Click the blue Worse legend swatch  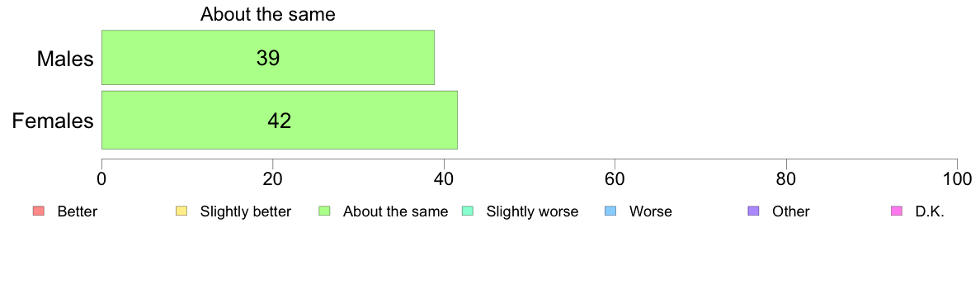pyautogui.click(x=610, y=211)
